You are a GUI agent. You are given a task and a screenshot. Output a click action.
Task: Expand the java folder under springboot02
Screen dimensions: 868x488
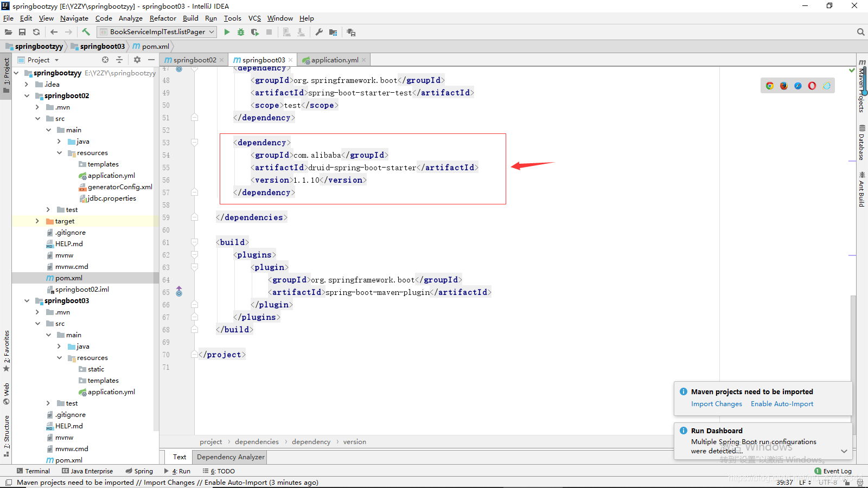click(x=59, y=142)
